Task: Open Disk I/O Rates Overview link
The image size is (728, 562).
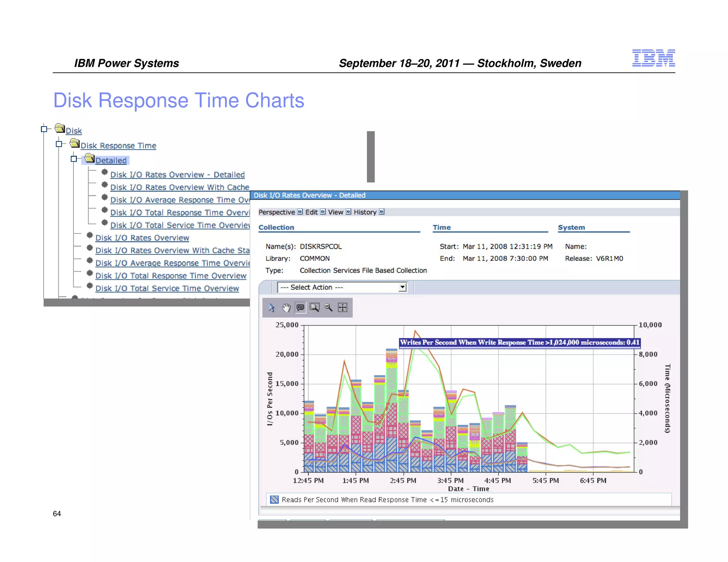Action: [142, 238]
